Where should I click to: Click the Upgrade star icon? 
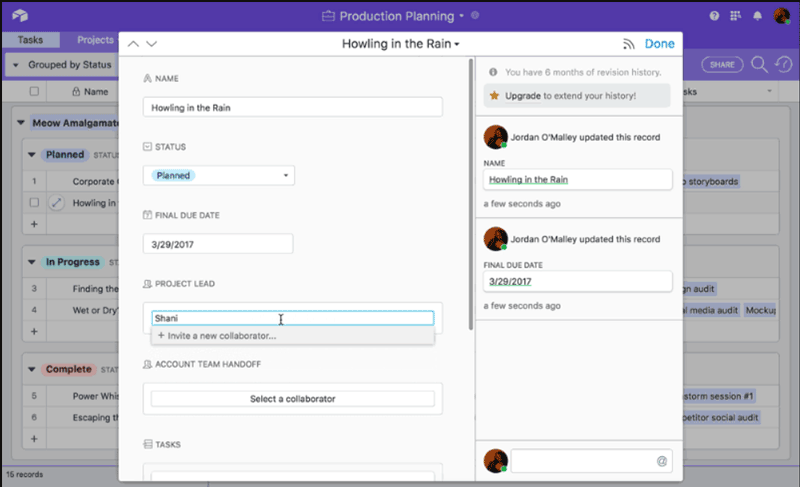point(494,95)
